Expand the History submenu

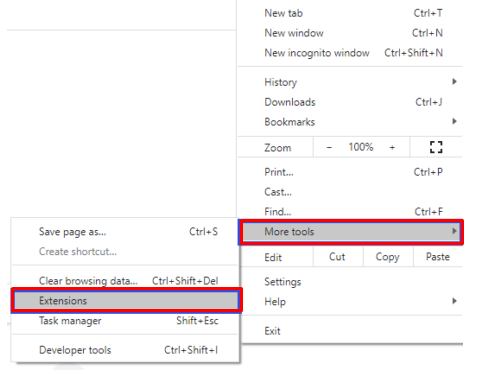point(350,82)
